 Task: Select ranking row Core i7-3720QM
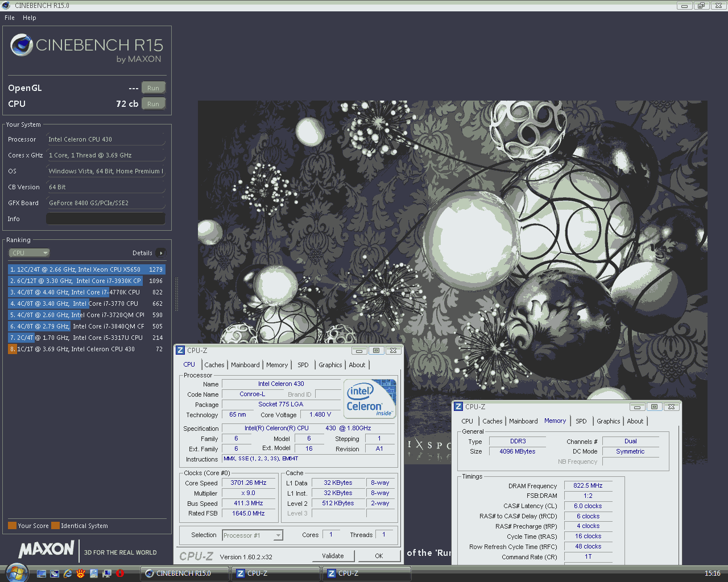coord(86,315)
